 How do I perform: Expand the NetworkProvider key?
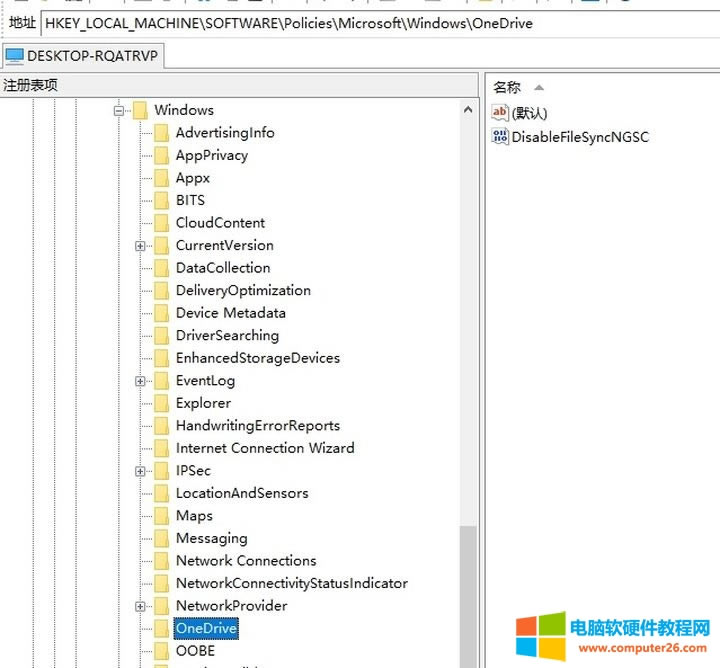point(141,606)
